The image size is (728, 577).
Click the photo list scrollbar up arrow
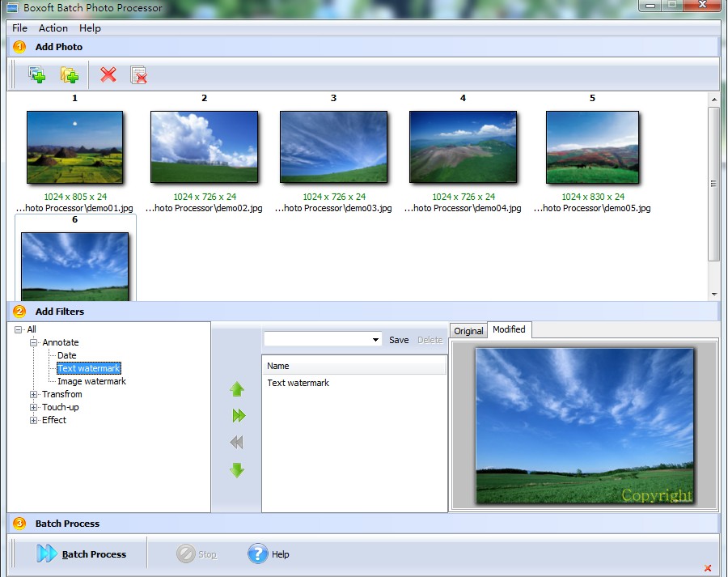coord(713,100)
